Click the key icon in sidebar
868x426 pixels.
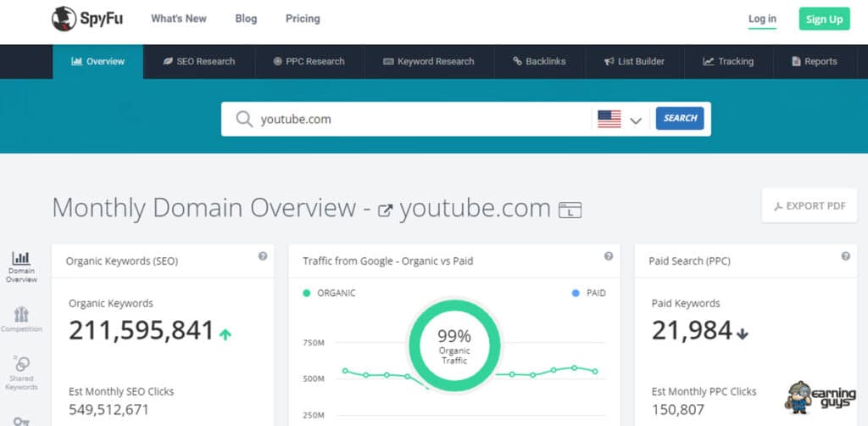[21, 421]
